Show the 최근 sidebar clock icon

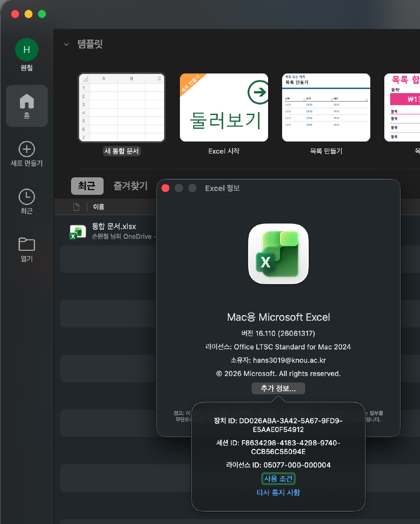point(27,197)
